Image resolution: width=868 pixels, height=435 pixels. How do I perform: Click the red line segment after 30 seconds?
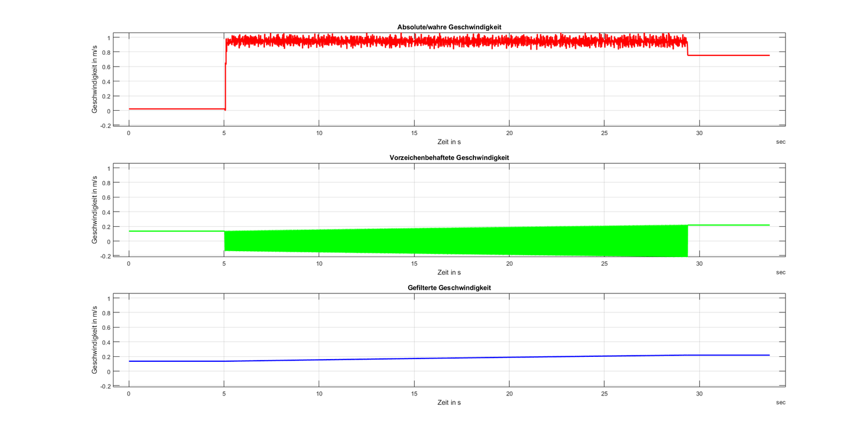coord(733,55)
